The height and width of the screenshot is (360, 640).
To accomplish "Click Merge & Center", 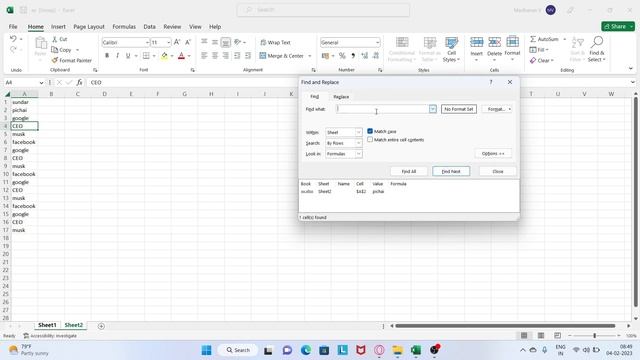I will click(x=282, y=56).
